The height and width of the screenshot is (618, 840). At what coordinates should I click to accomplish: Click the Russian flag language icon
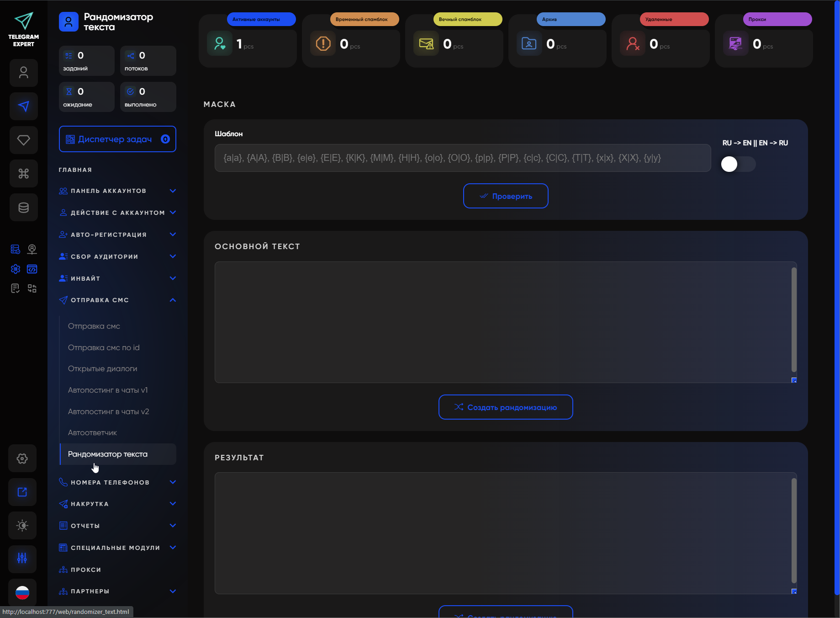tap(22, 593)
